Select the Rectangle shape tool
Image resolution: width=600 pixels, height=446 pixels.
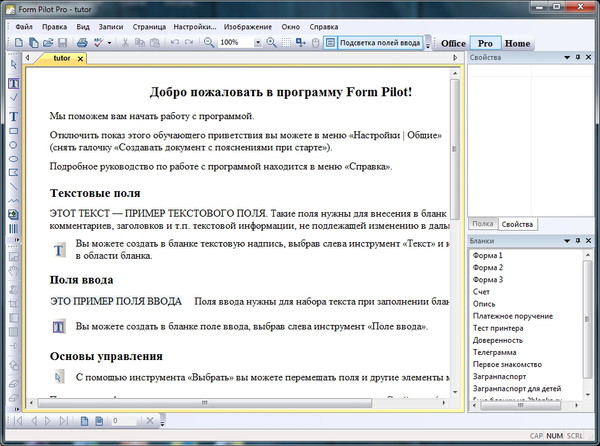tap(13, 133)
